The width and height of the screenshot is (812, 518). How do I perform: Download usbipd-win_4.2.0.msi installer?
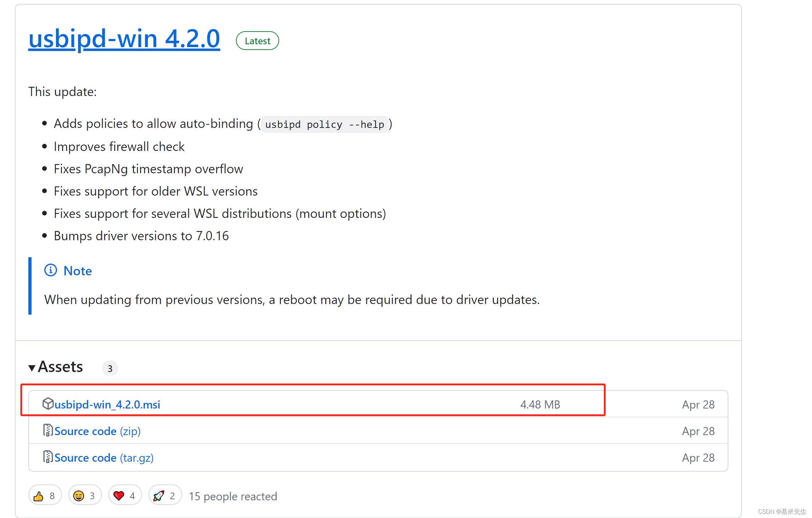coord(107,404)
